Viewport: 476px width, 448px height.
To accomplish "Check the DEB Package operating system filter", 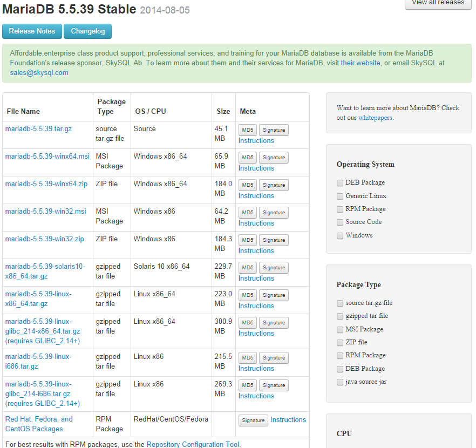I will 340,183.
